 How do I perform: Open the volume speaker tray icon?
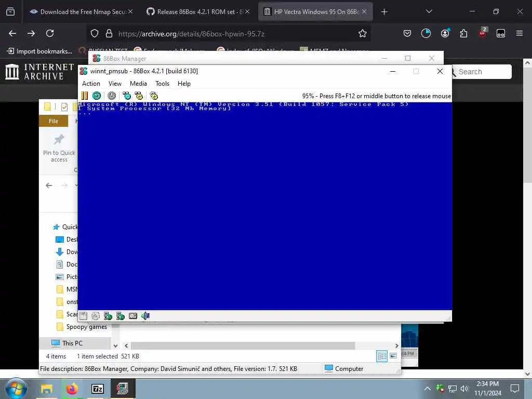pyautogui.click(x=464, y=389)
